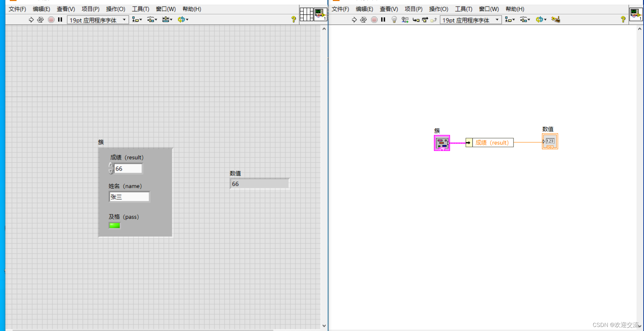Open 帮助(H) menu in block diagram
Viewport: 644px width, 331px height.
pyautogui.click(x=515, y=9)
